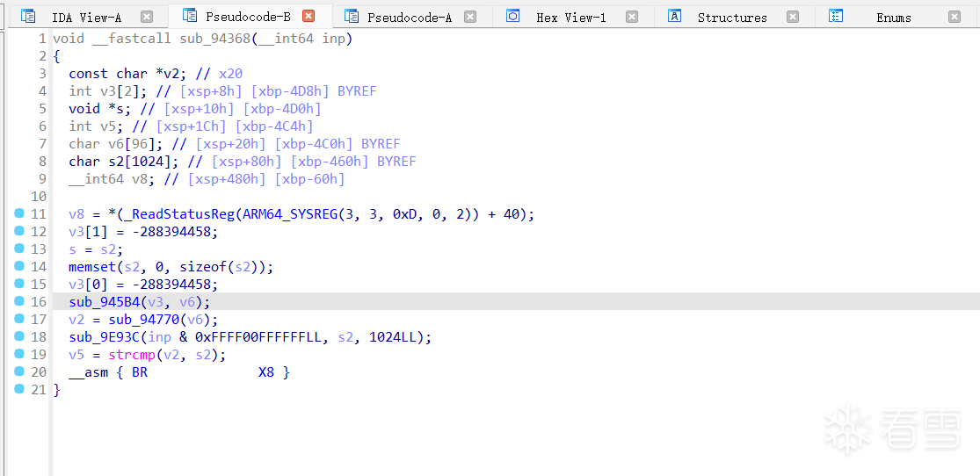Toggle the breakpoint dot on line 16
980x476 pixels.
click(x=19, y=301)
